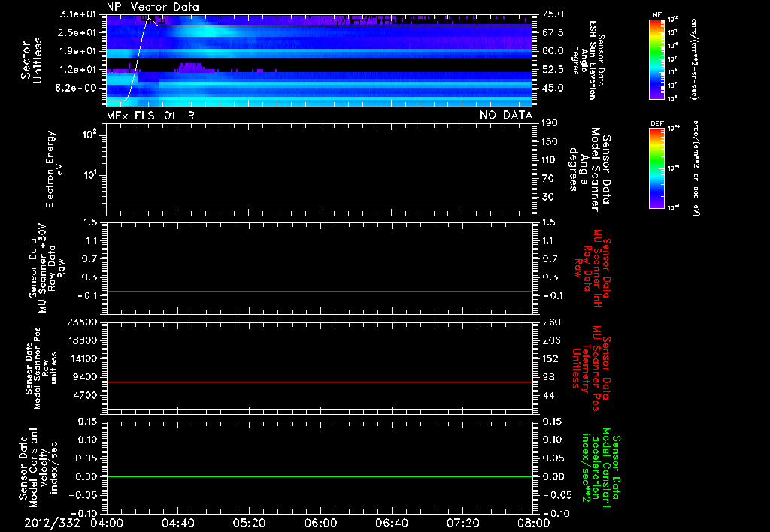Click the 04:40 time tick label

177,522
